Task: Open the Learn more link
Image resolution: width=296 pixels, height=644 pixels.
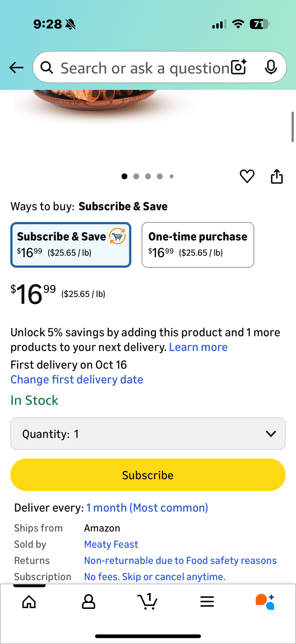Action: tap(198, 347)
